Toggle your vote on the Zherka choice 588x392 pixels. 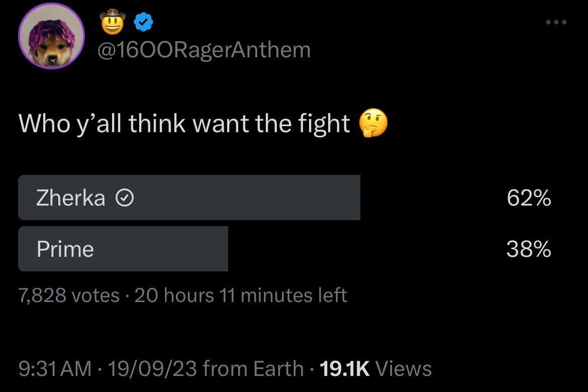[189, 197]
